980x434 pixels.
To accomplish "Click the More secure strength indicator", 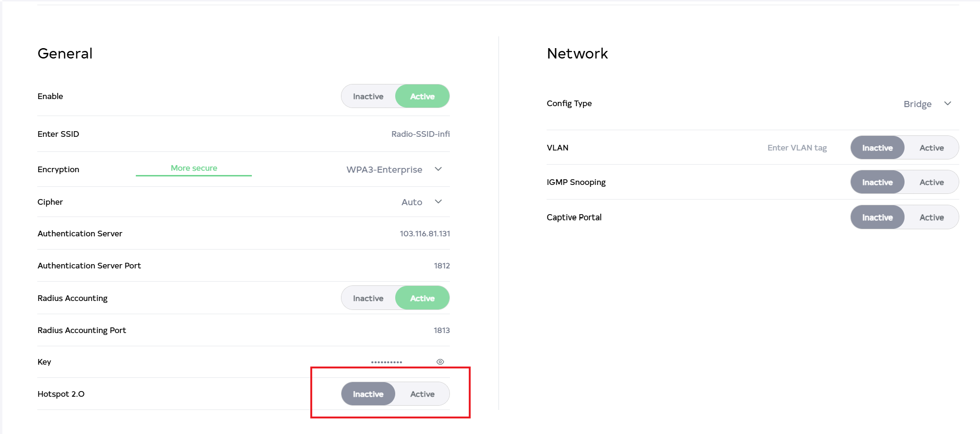I will pos(194,168).
